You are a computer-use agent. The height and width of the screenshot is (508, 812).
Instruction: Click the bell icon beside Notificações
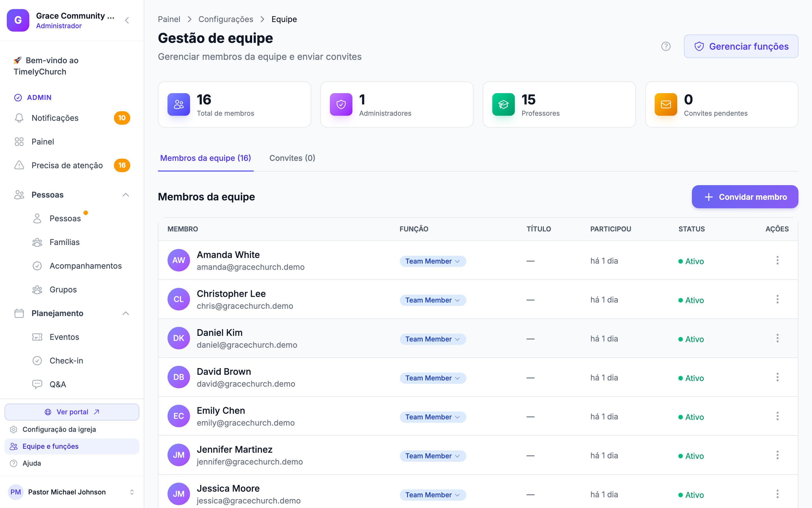[19, 118]
